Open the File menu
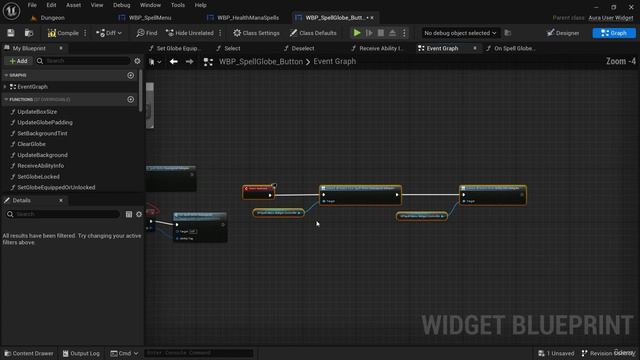640x360 pixels. pos(32,5)
